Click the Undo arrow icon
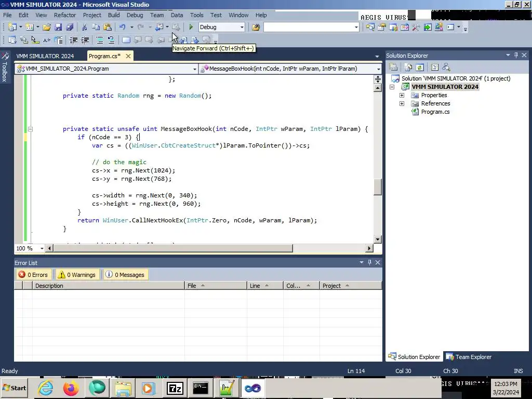 click(123, 27)
